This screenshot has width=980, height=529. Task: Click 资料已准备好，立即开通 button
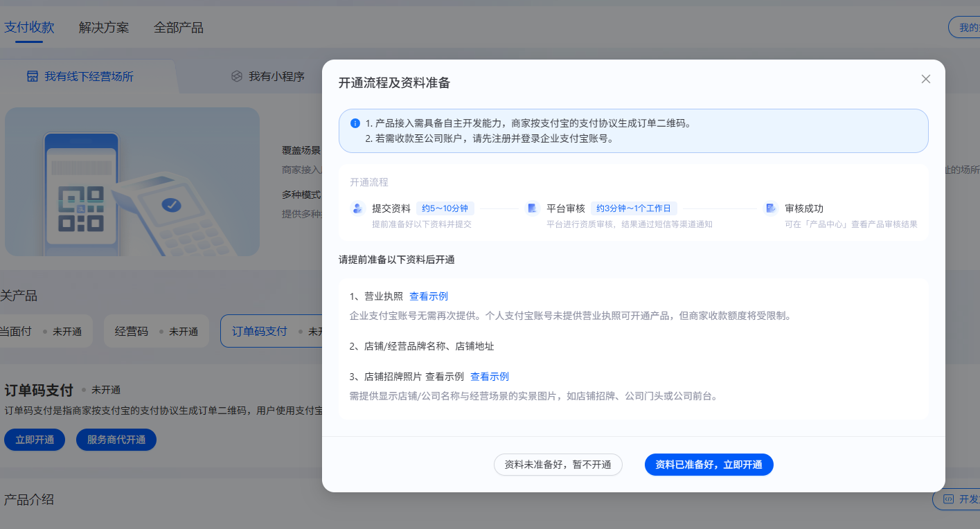pos(709,465)
